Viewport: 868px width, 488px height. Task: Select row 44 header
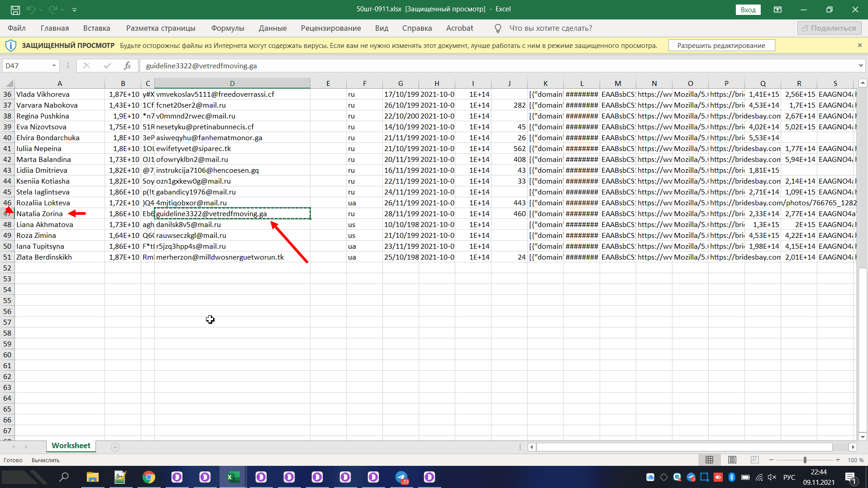(7, 181)
